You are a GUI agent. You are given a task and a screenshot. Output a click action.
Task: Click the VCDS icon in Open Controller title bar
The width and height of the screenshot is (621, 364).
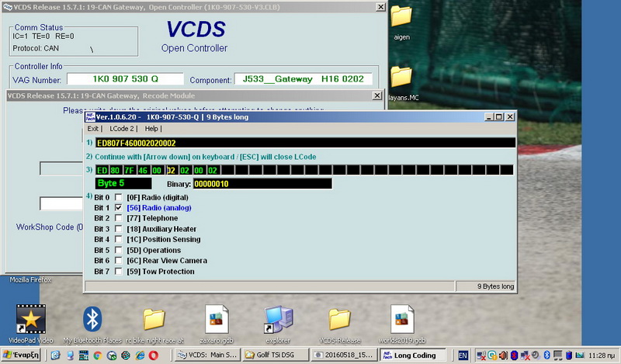pos(7,7)
